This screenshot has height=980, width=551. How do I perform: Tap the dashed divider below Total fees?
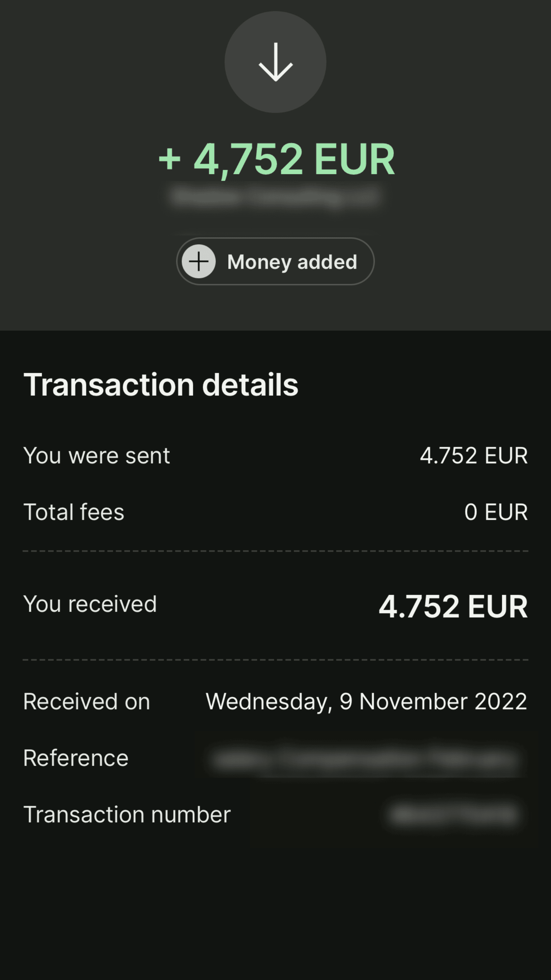(x=275, y=551)
